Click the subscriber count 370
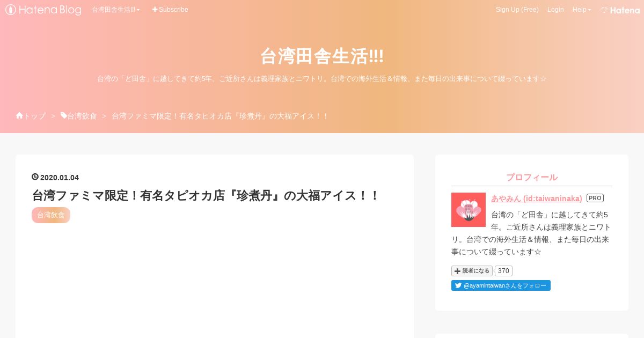 (503, 271)
